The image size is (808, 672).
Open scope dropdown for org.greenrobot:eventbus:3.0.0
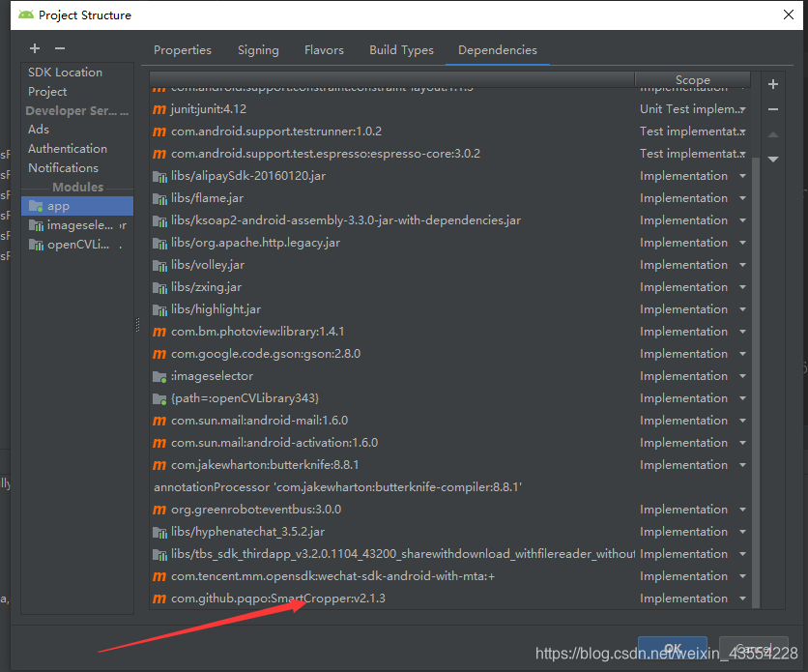(x=742, y=510)
